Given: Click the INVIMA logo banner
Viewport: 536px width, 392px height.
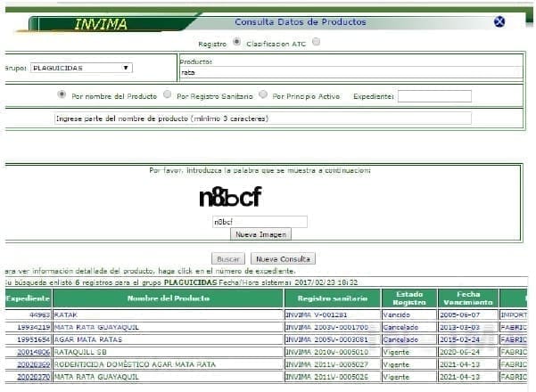Looking at the screenshot, I should coord(101,24).
